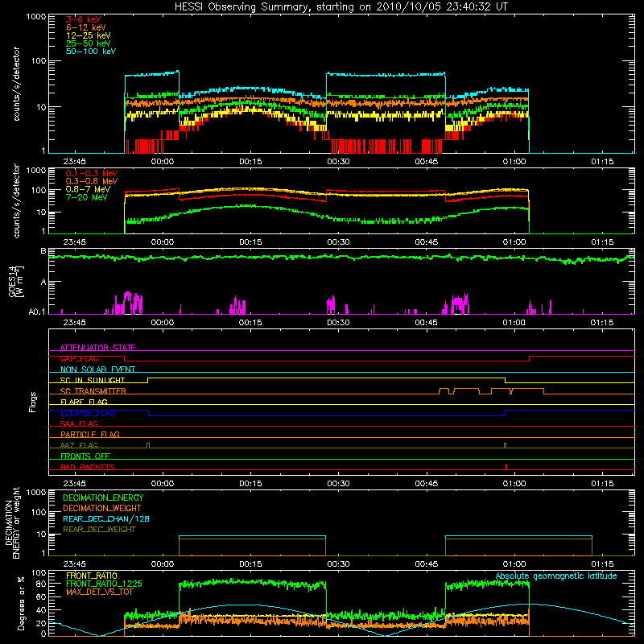
Task: Click the SC_TRANSMITTER pulses near 00:50
Action: (x=492, y=391)
